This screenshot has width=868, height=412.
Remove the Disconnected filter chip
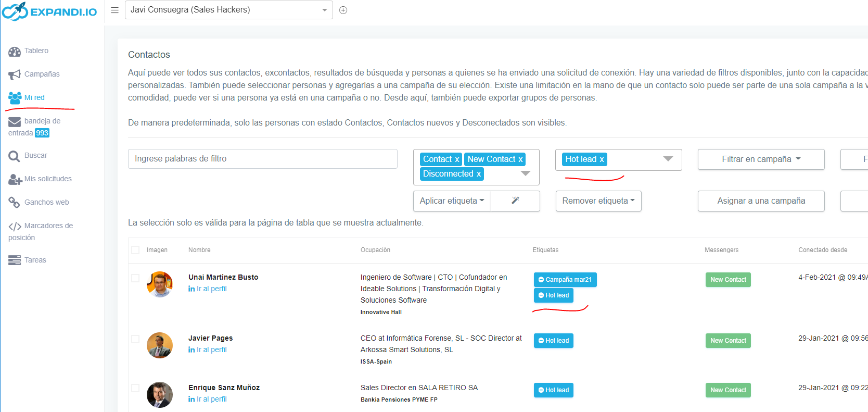[479, 174]
